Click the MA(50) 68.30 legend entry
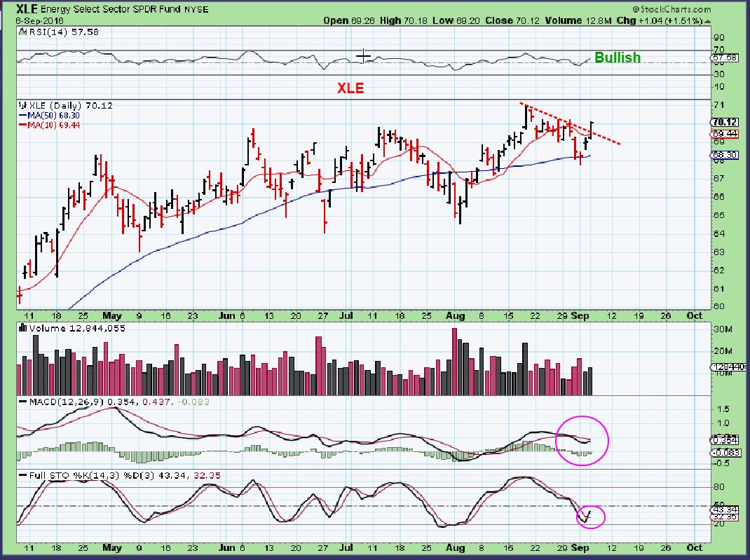This screenshot has height=560, width=750. click(53, 115)
